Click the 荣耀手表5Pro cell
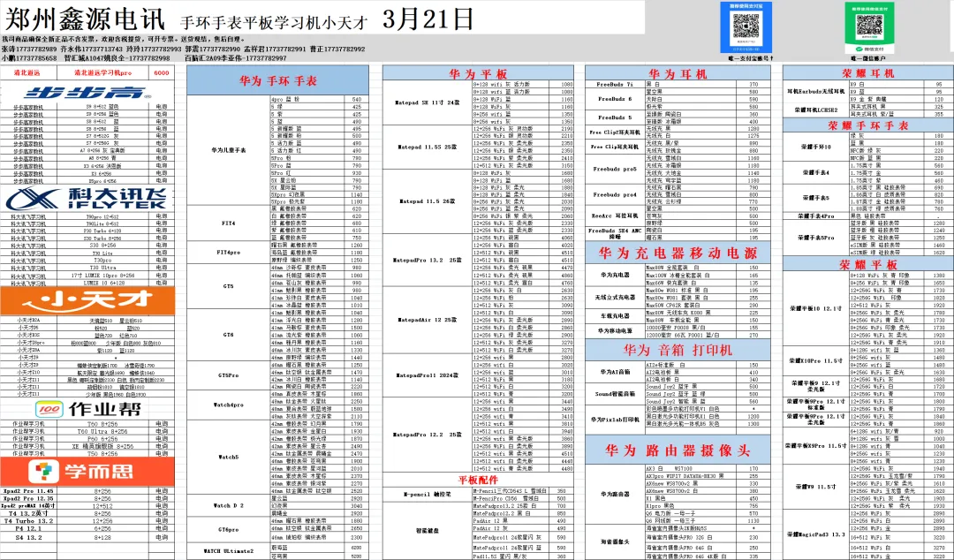The image size is (954, 560). [815, 238]
